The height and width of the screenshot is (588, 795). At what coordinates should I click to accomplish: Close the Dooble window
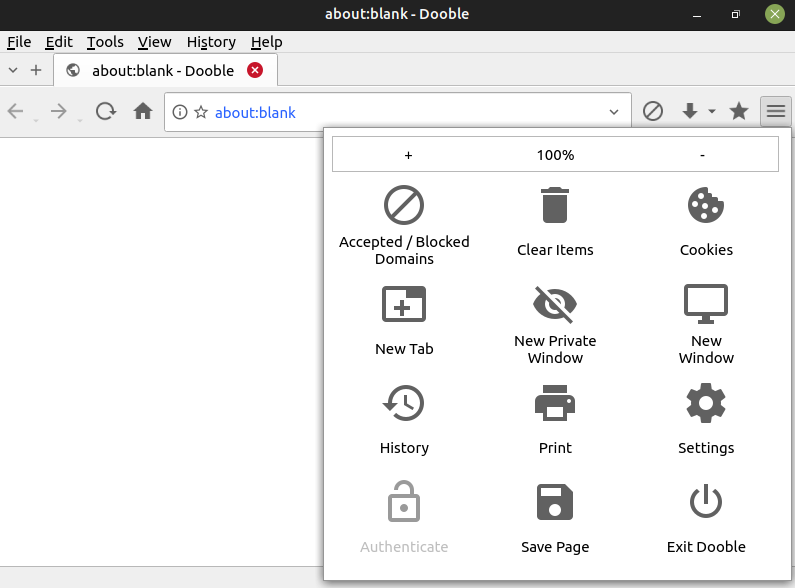[775, 14]
